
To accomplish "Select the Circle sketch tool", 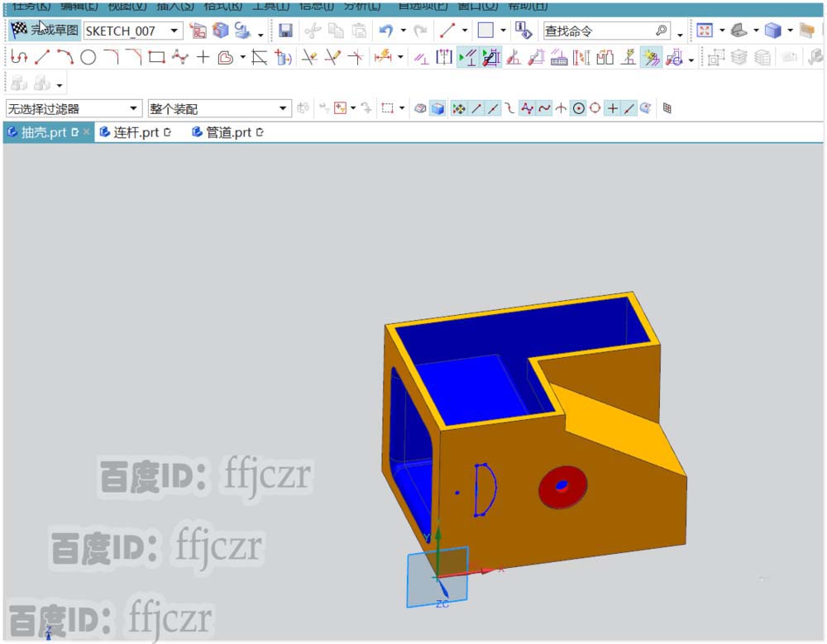I will pyautogui.click(x=88, y=57).
